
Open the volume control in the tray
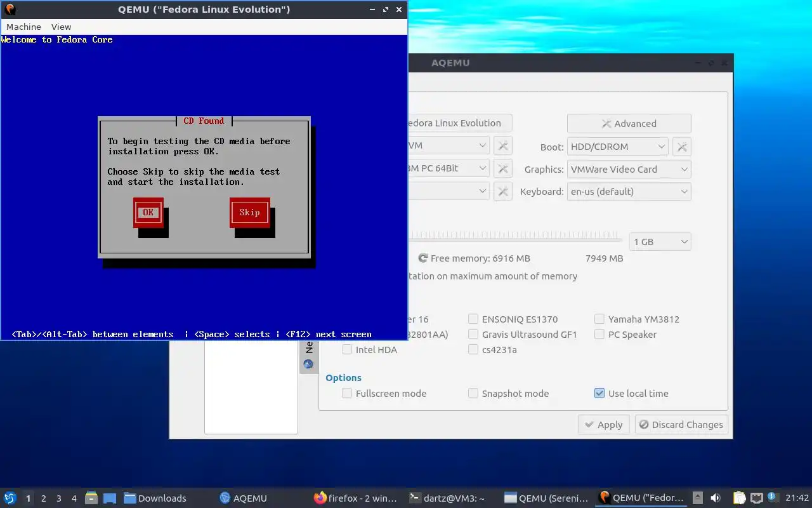point(716,498)
